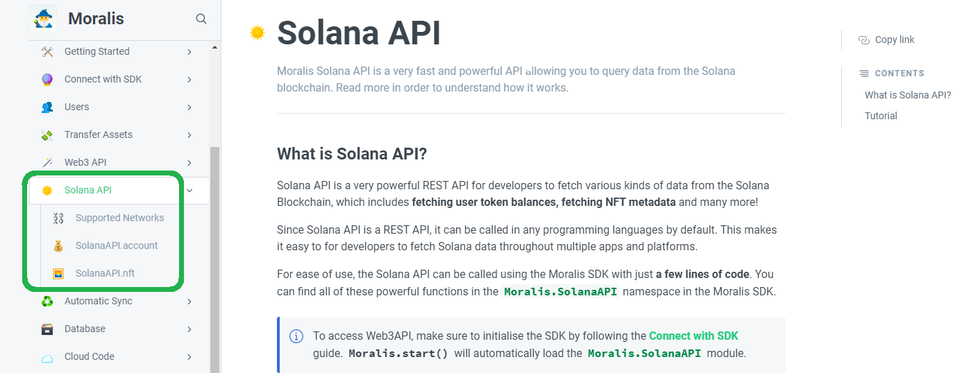
Task: Click the SolanaAPI.account money bag icon
Action: pyautogui.click(x=58, y=245)
